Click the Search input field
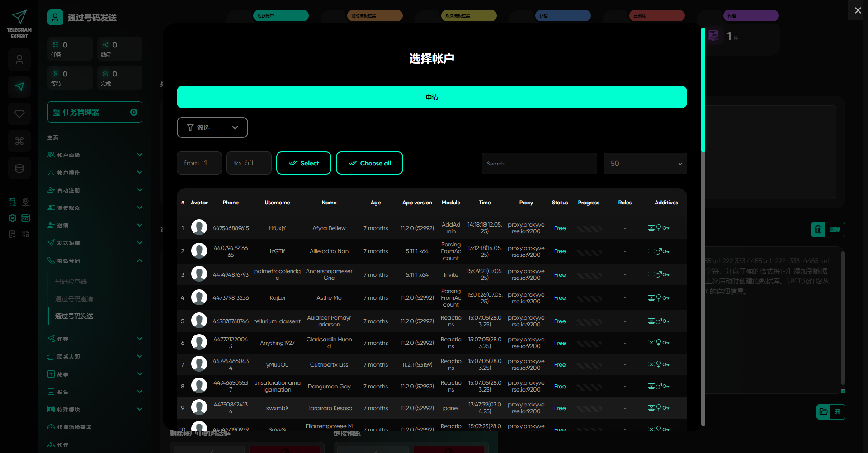 [539, 164]
